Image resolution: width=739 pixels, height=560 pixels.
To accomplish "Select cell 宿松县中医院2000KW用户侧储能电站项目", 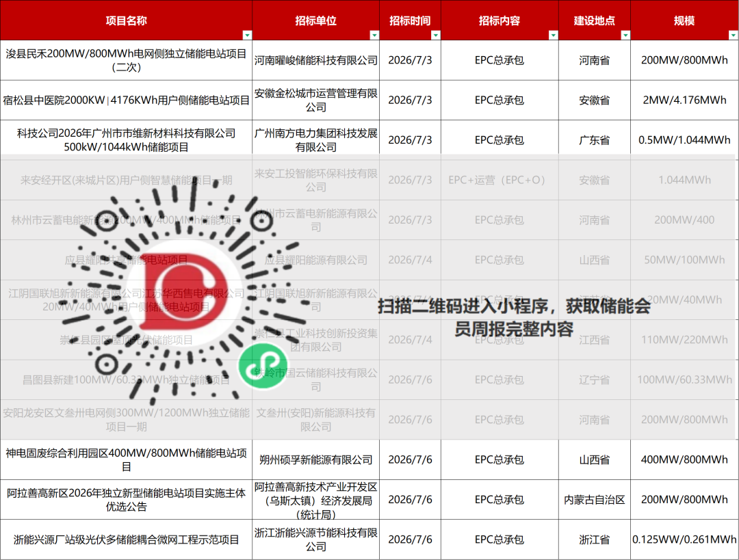I will point(127,101).
